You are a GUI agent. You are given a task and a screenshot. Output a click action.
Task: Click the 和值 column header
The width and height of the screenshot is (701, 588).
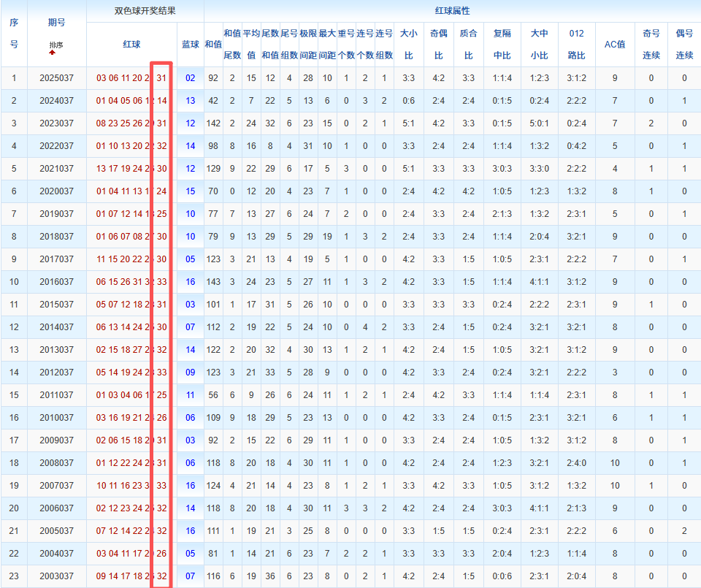[213, 45]
